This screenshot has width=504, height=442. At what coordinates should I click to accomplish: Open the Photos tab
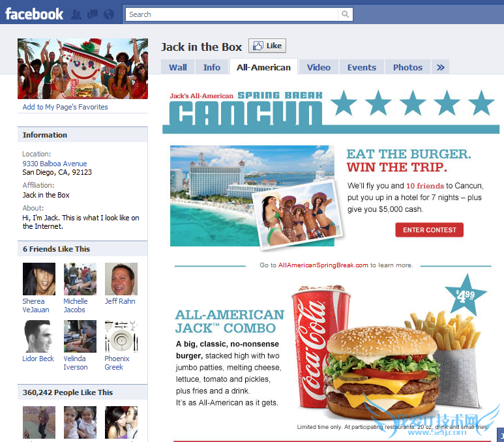pyautogui.click(x=408, y=67)
